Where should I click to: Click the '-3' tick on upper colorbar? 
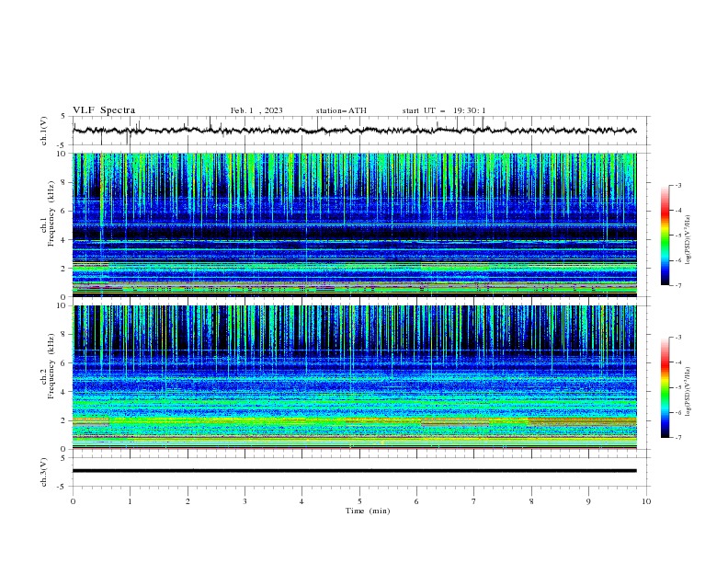pyautogui.click(x=677, y=185)
